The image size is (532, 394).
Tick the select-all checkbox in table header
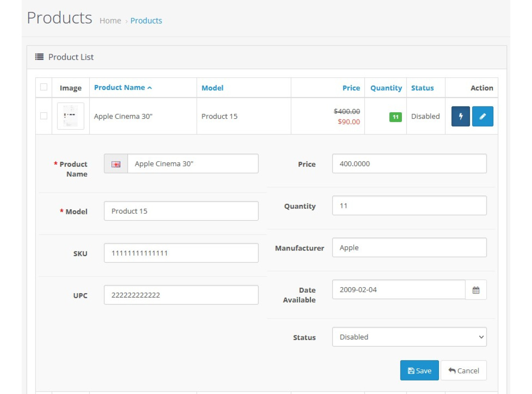44,87
